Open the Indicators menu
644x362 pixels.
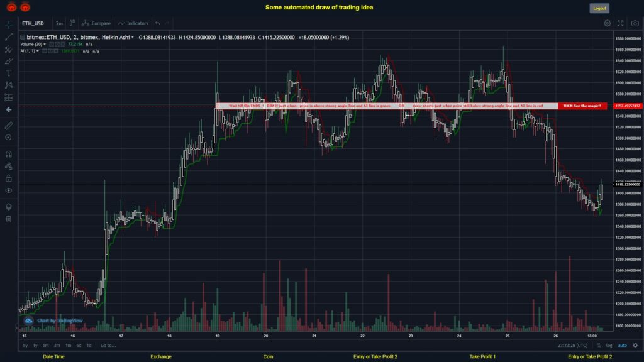click(133, 23)
